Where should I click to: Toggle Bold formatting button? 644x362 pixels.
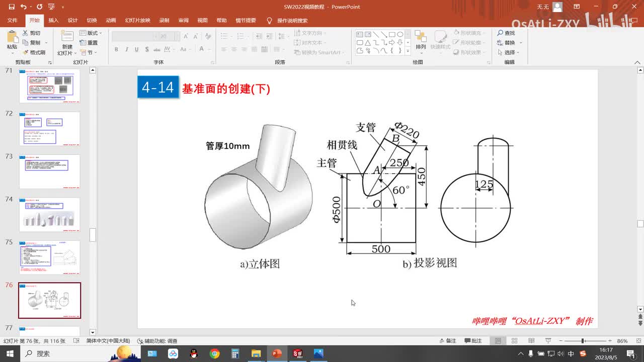coord(116,49)
